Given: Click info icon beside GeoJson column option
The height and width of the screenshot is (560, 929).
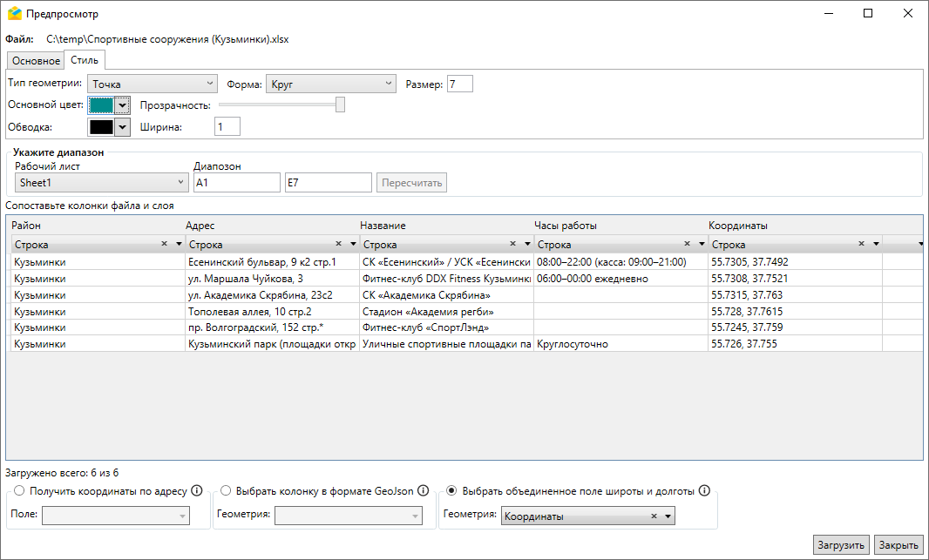Looking at the screenshot, I should coord(423,490).
